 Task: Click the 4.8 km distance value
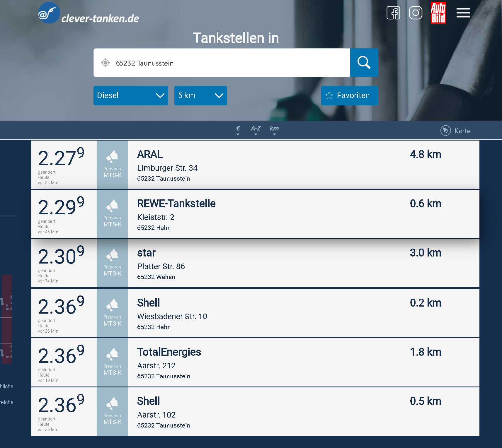click(x=426, y=154)
